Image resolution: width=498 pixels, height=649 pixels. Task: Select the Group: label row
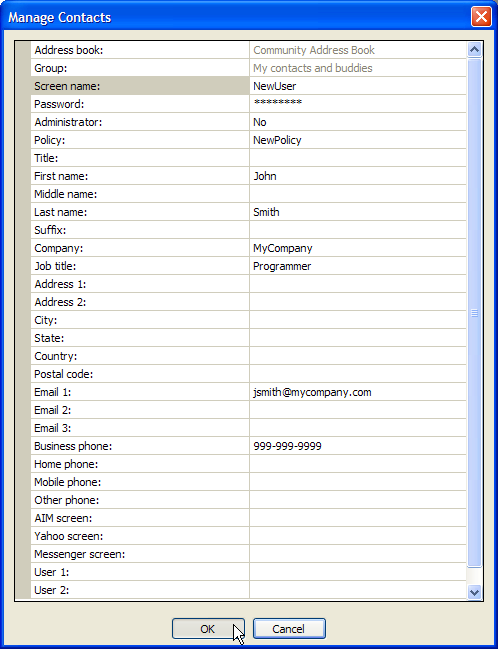tap(140, 68)
